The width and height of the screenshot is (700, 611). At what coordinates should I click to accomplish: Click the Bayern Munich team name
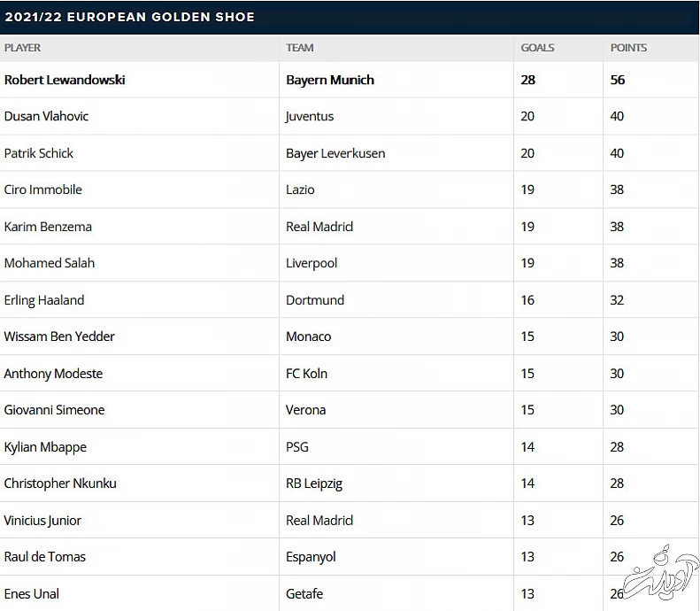tap(330, 80)
